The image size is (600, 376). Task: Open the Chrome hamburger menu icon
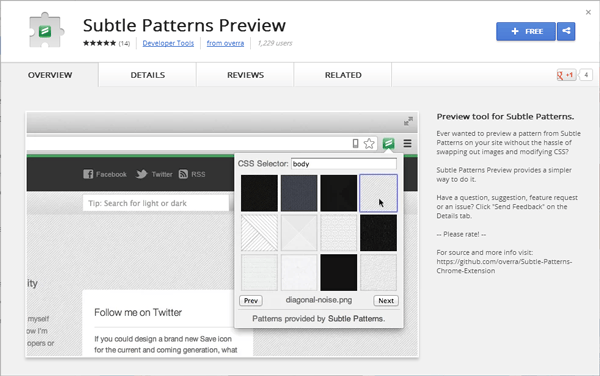(x=408, y=143)
